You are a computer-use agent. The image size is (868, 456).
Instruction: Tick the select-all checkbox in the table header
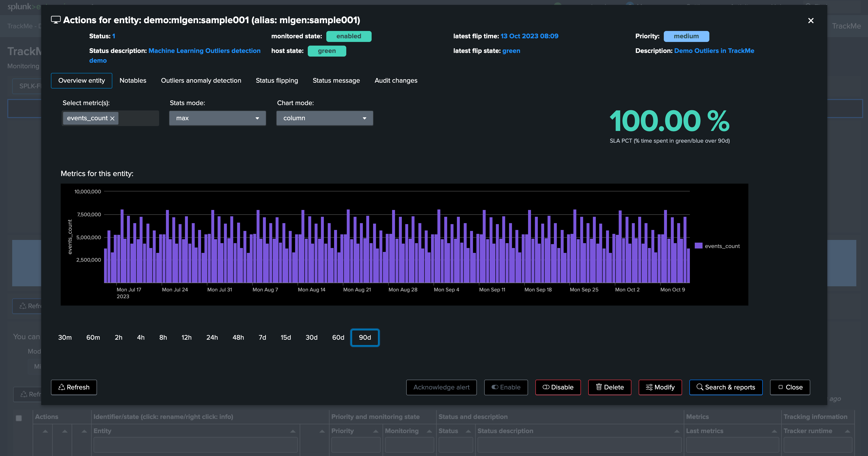click(x=19, y=418)
